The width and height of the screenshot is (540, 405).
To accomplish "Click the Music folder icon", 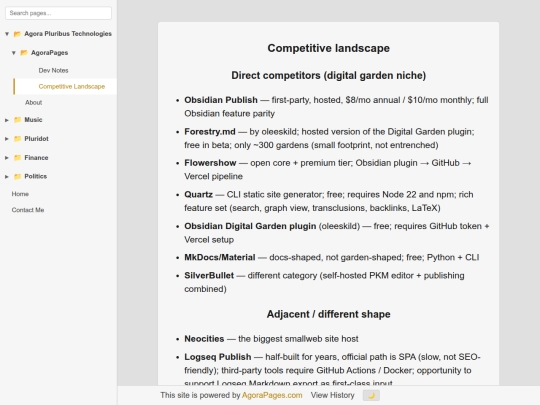I will point(17,120).
